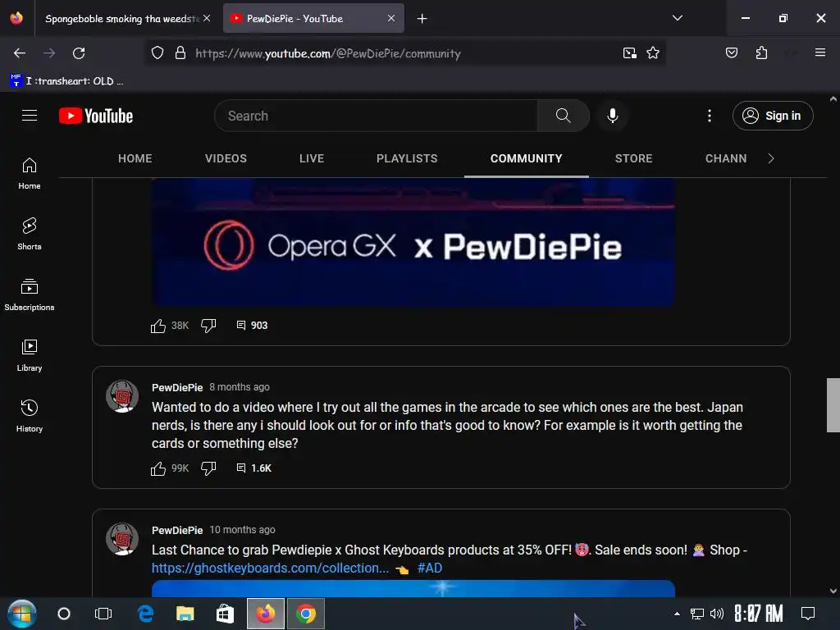Open Task View on the taskbar
The image size is (840, 630).
103,614
